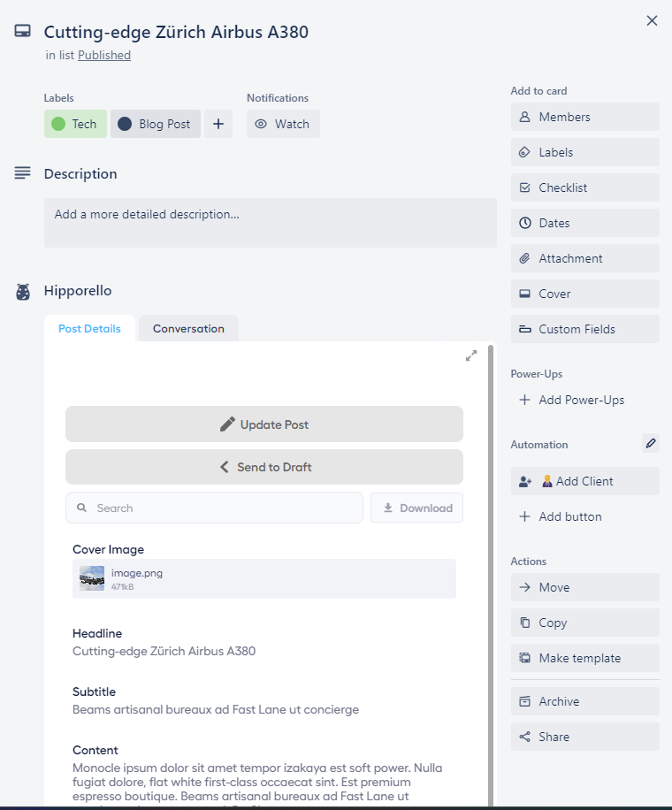The width and height of the screenshot is (672, 810).
Task: Click Send to Draft
Action: point(263,466)
